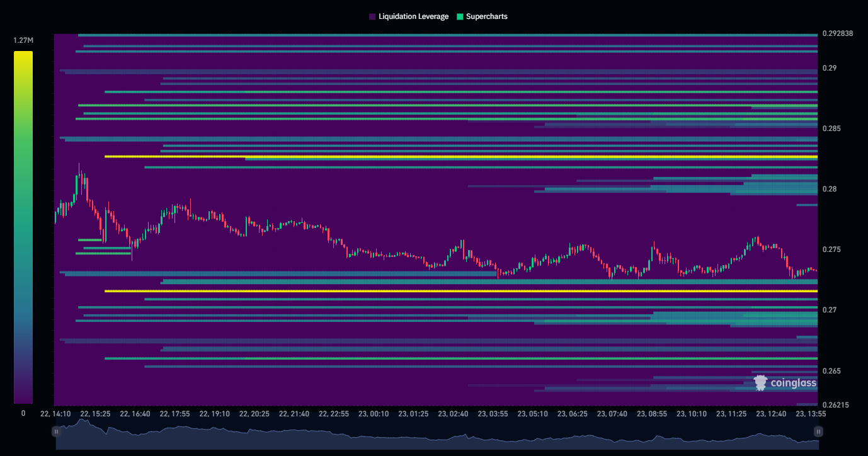
Task: Click the 23, 11:25 time axis label
Action: coord(731,414)
